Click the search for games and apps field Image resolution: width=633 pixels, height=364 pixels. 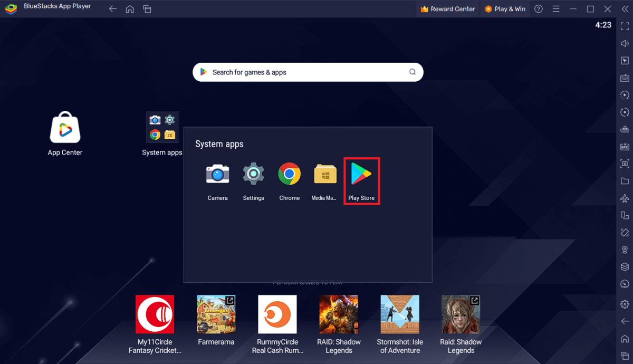click(308, 72)
